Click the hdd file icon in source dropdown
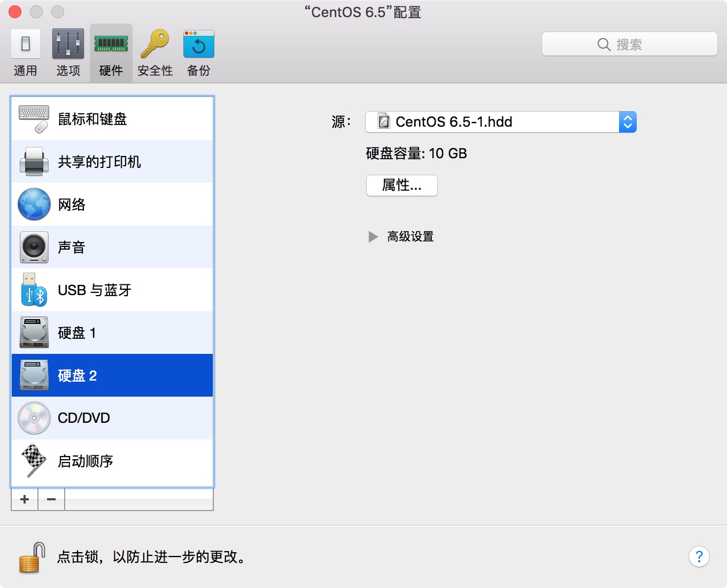This screenshot has height=588, width=727. pos(384,121)
